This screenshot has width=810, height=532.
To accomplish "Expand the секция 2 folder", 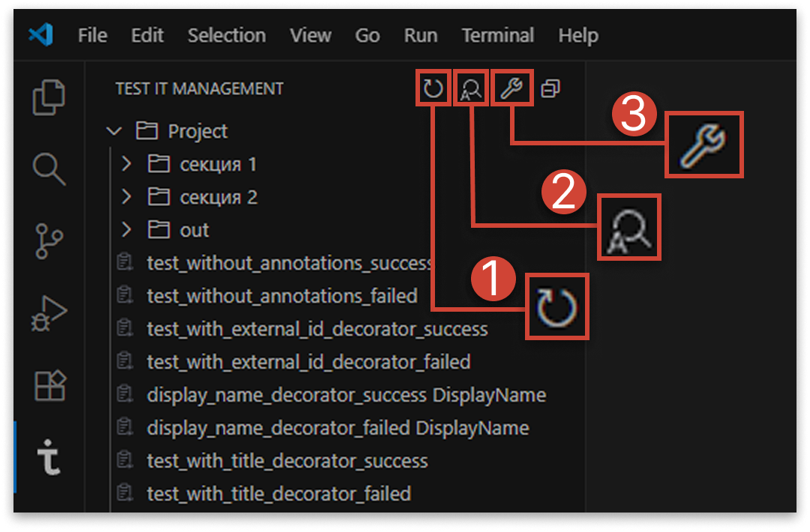I will 127,197.
